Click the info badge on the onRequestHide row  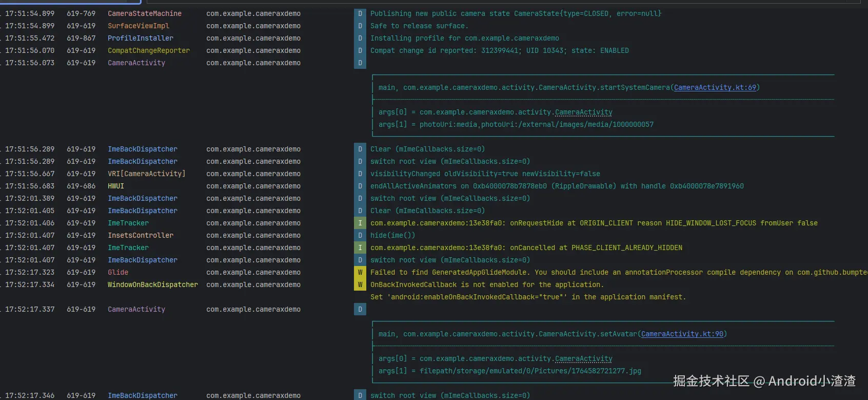tap(360, 223)
